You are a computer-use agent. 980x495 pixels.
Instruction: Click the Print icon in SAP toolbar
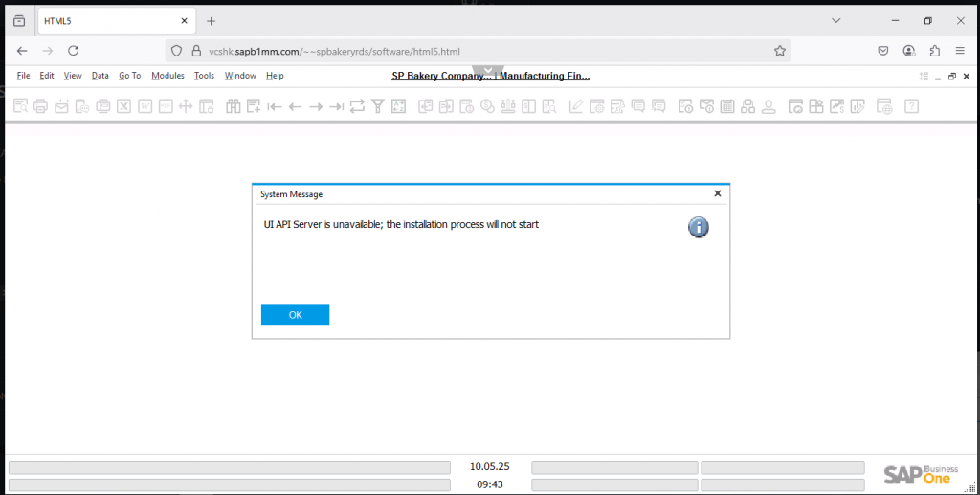[x=40, y=107]
